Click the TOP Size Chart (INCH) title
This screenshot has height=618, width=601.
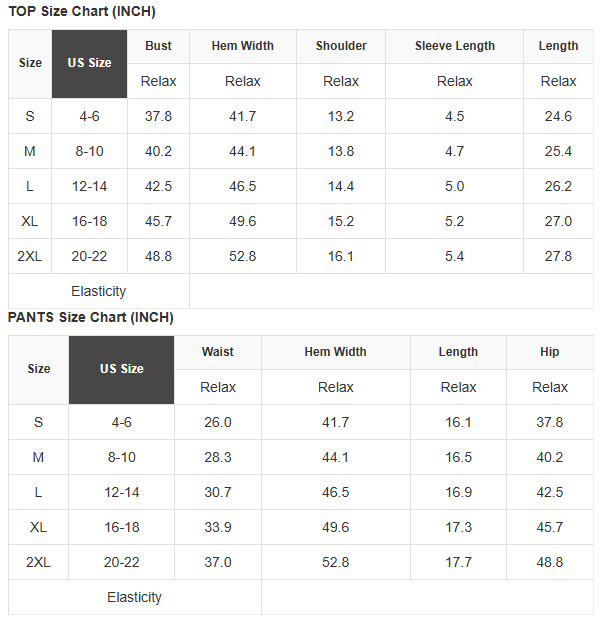[82, 11]
